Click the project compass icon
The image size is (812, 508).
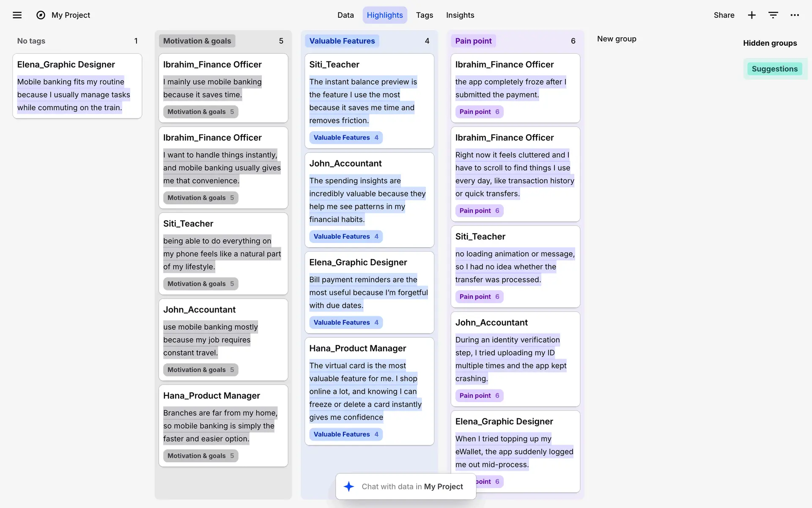[x=41, y=15]
